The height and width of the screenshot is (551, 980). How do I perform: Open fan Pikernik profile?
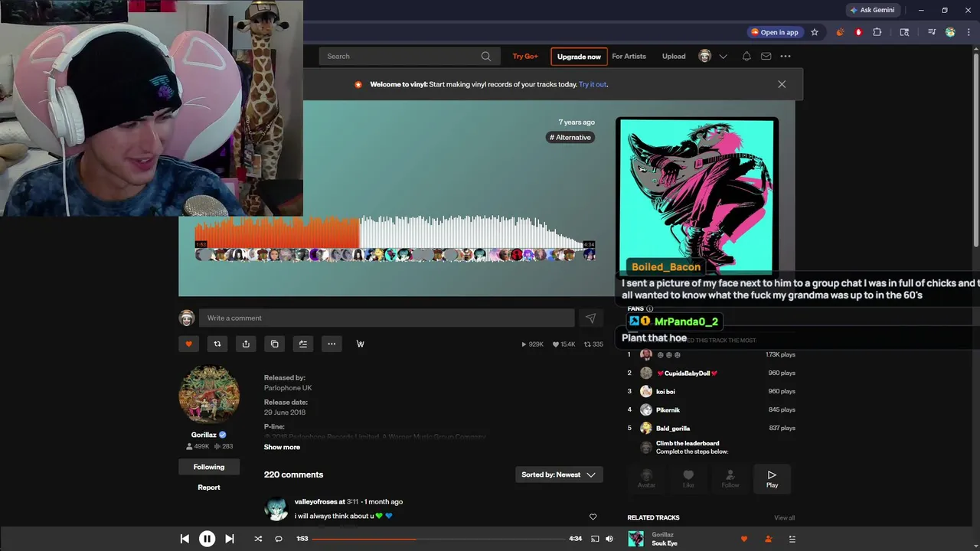click(668, 410)
